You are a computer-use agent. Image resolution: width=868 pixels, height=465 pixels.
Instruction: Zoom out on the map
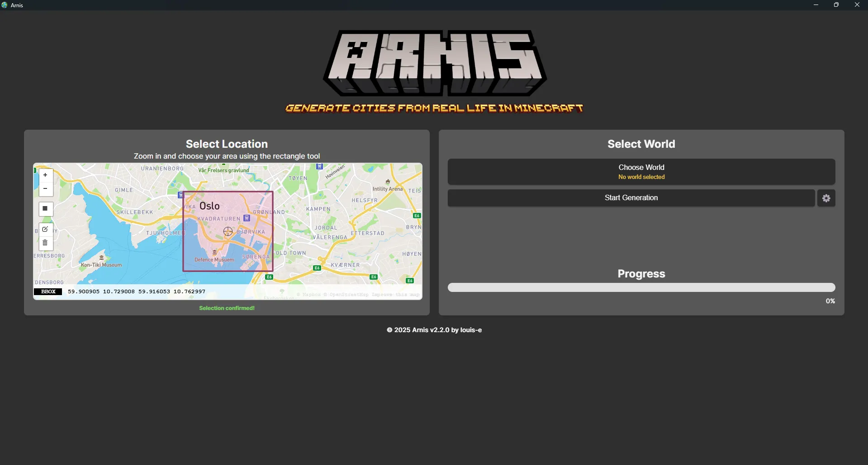click(x=45, y=189)
